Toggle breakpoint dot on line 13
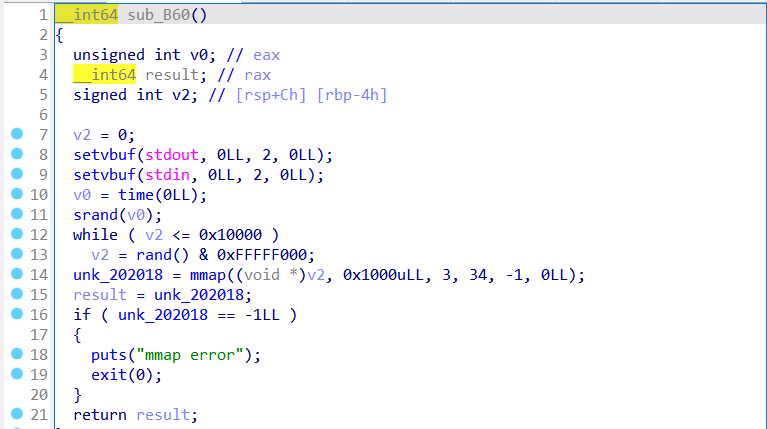The image size is (767, 429). [x=17, y=254]
